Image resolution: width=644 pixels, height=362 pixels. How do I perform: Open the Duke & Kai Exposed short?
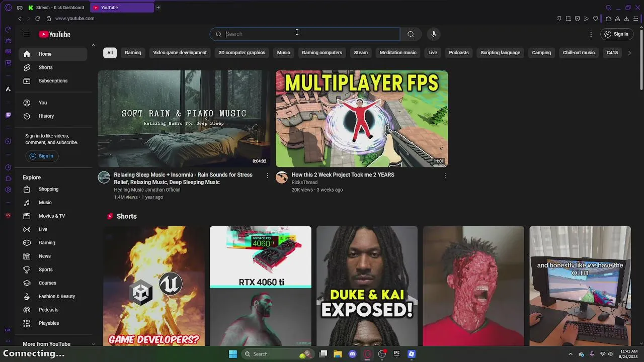pos(367,286)
